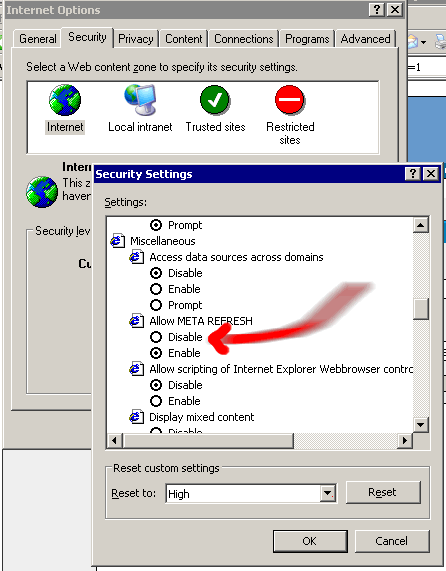Click the Allow META REFRESH setting icon
This screenshot has width=446, height=571.
point(137,321)
